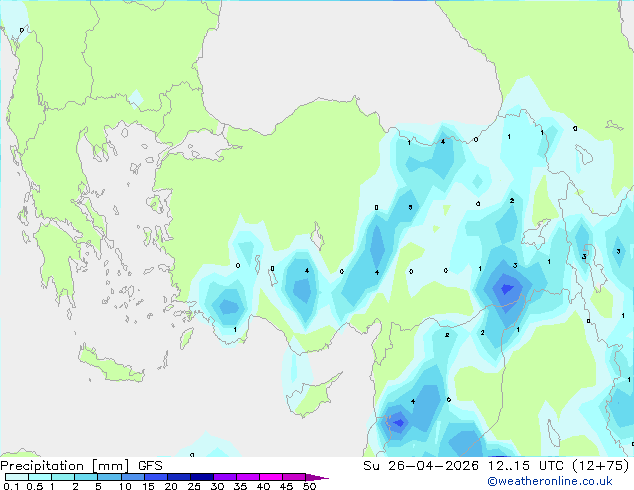Select the dark navy legend swatch for 25–30 mm
The height and width of the screenshot is (490, 634).
202,477
